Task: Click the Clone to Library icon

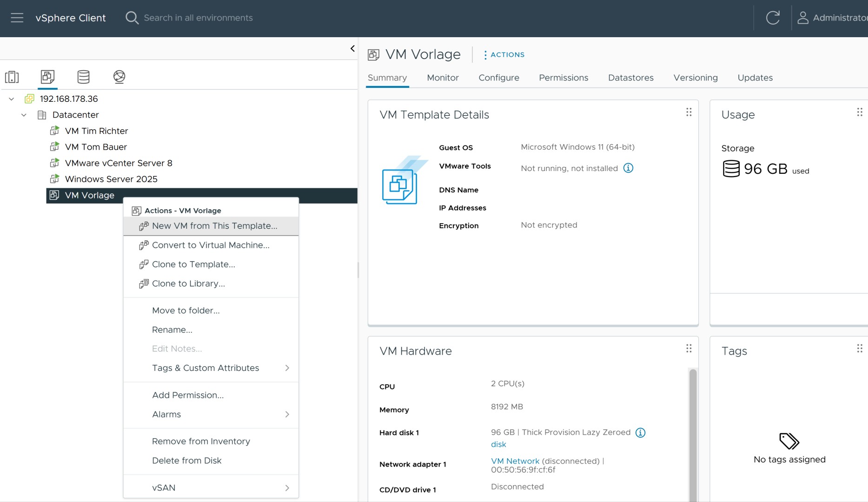Action: point(144,284)
